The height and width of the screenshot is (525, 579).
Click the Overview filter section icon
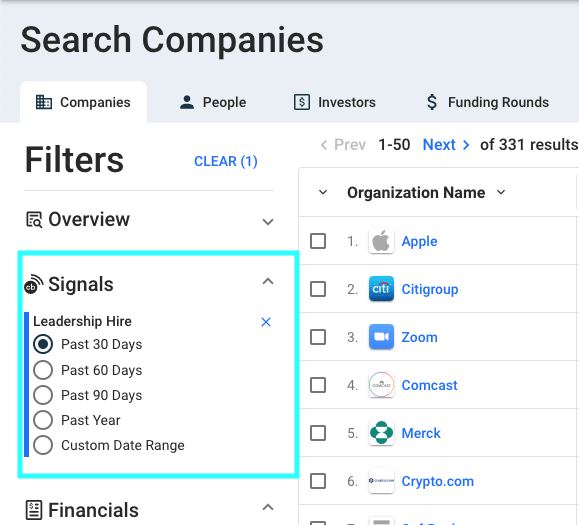[x=34, y=220]
